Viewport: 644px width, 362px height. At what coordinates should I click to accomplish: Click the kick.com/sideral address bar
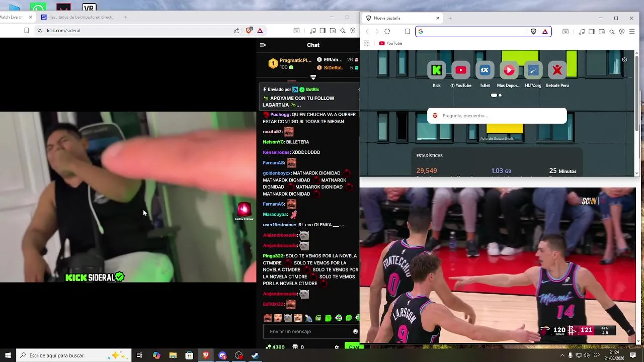pos(136,31)
